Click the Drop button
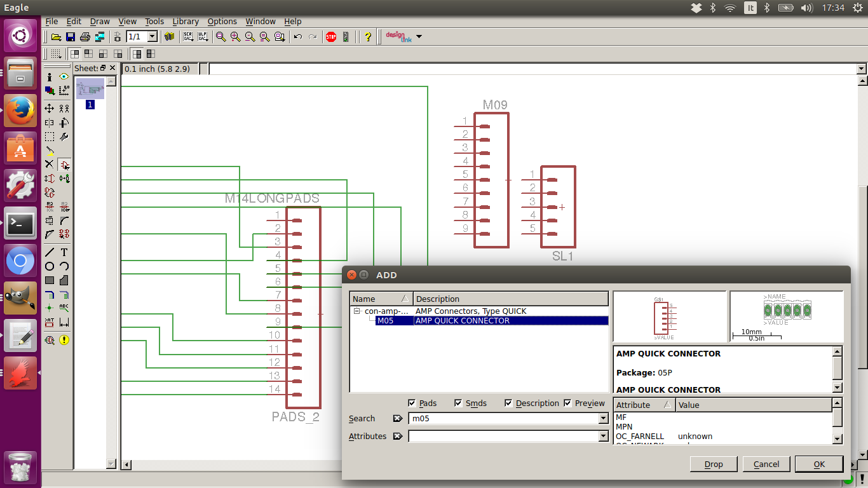 (x=713, y=464)
